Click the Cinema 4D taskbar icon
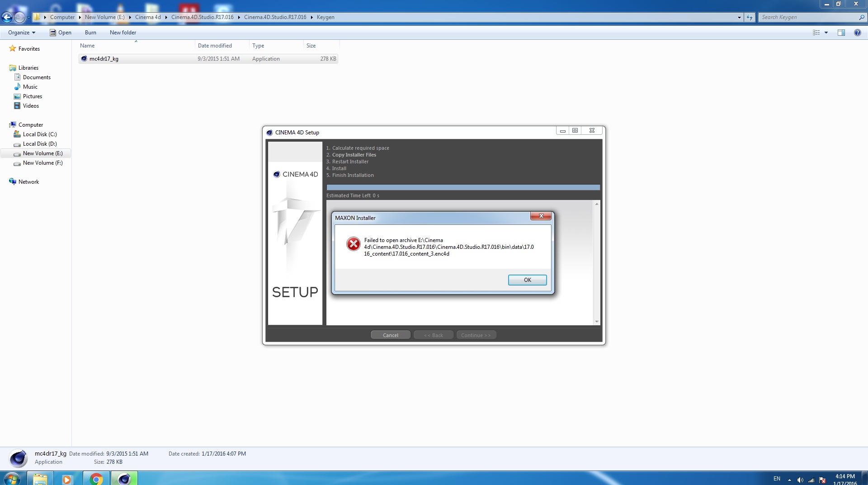Screen dimensions: 868x485 click(124, 479)
